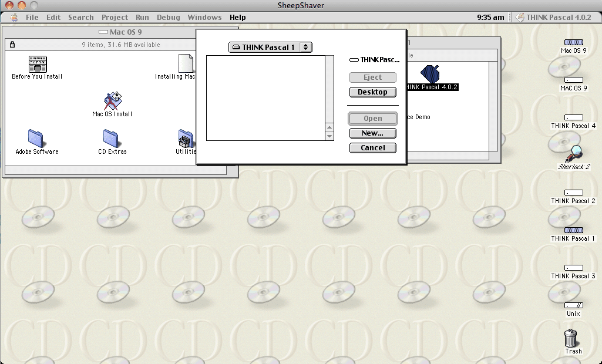The image size is (602, 364).
Task: Click the Mac OS 9 window title disk icon
Action: [x=103, y=32]
